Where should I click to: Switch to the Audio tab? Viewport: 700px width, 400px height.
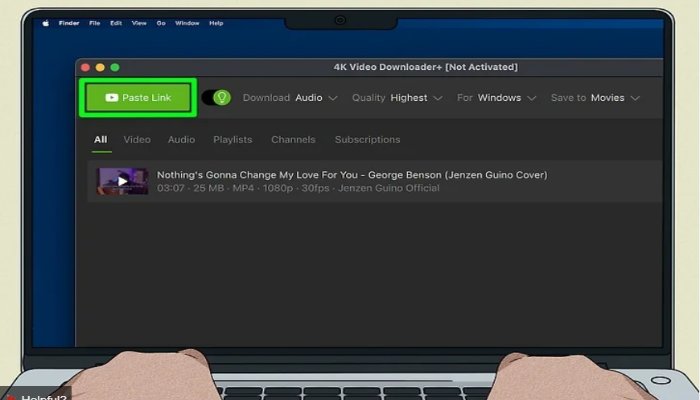pyautogui.click(x=181, y=140)
